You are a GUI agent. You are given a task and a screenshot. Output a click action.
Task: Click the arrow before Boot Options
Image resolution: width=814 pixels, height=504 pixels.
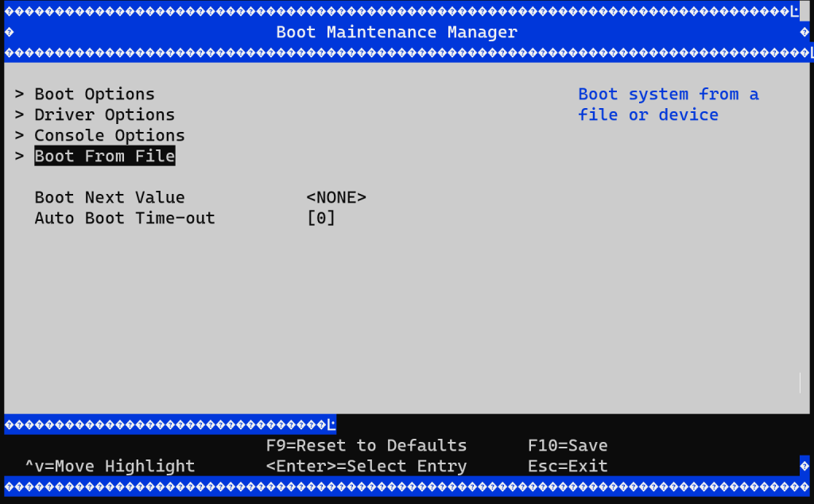(19, 95)
